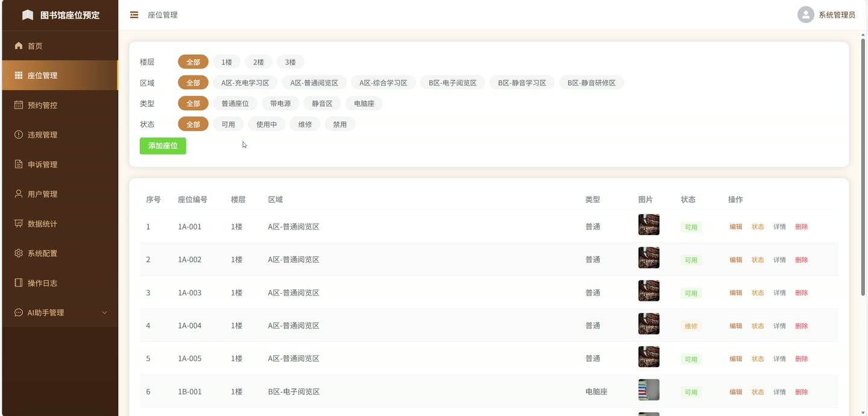Click the gear icon beside 系统配置
Image resolution: width=868 pixels, height=416 pixels.
19,253
